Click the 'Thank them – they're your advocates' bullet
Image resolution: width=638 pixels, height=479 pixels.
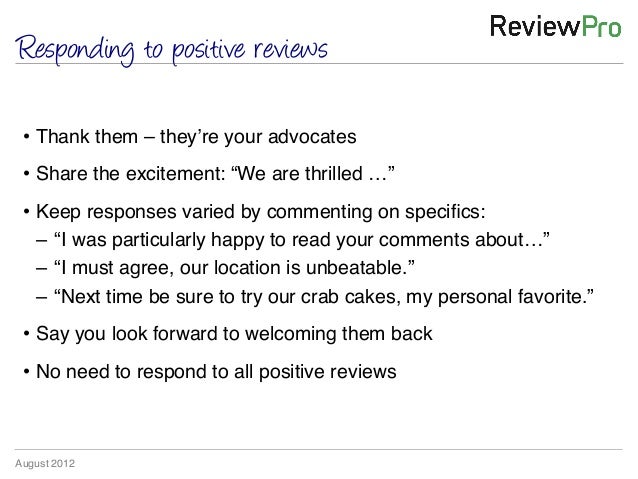pyautogui.click(x=196, y=137)
